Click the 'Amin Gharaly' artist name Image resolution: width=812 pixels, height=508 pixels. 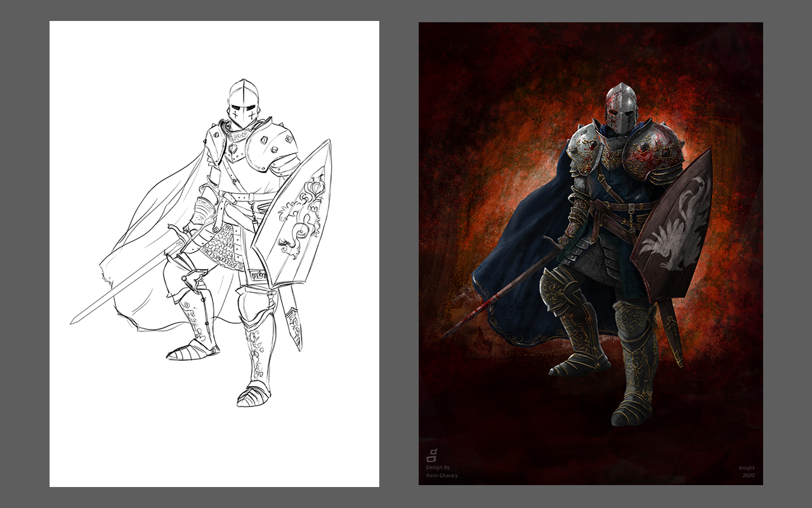442,476
